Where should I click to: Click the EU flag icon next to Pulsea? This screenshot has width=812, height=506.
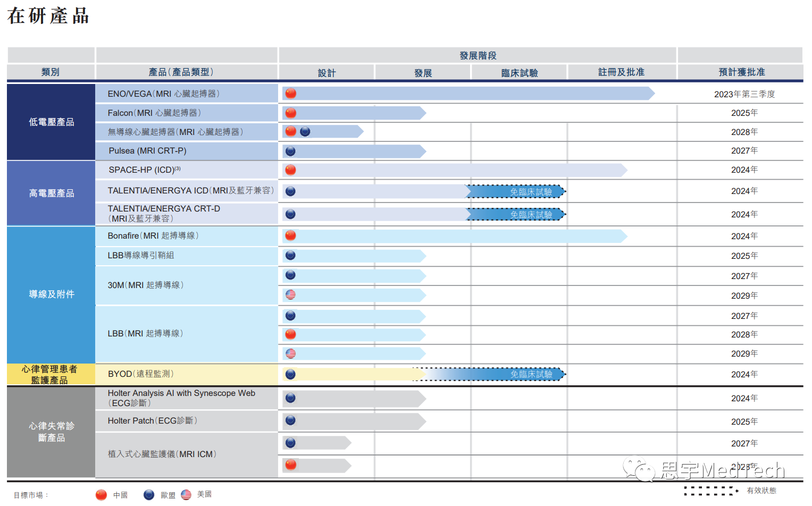coord(290,150)
